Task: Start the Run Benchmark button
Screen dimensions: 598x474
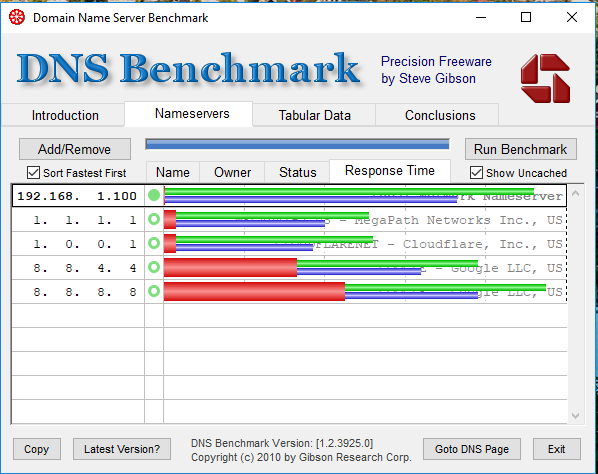Action: click(x=521, y=149)
